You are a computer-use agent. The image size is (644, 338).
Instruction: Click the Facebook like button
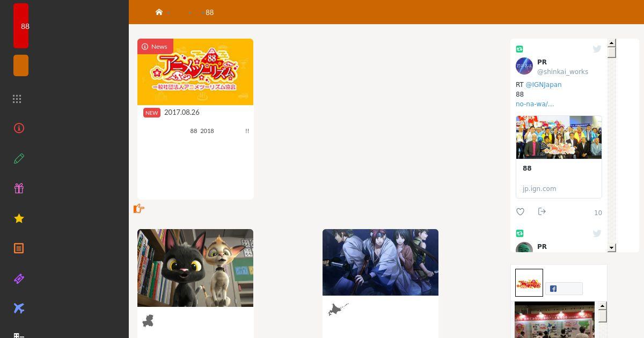pos(564,289)
